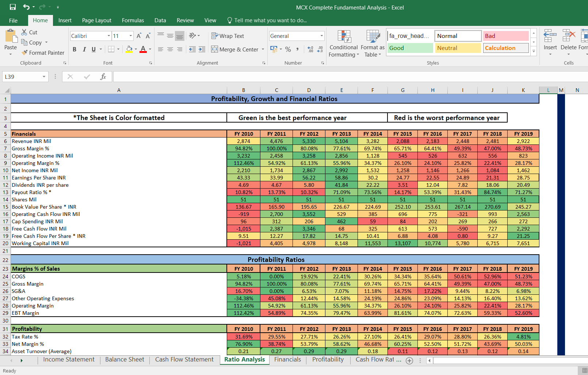Image resolution: width=588 pixels, height=375 pixels.
Task: Open the font color dropdown arrow
Action: [150, 49]
